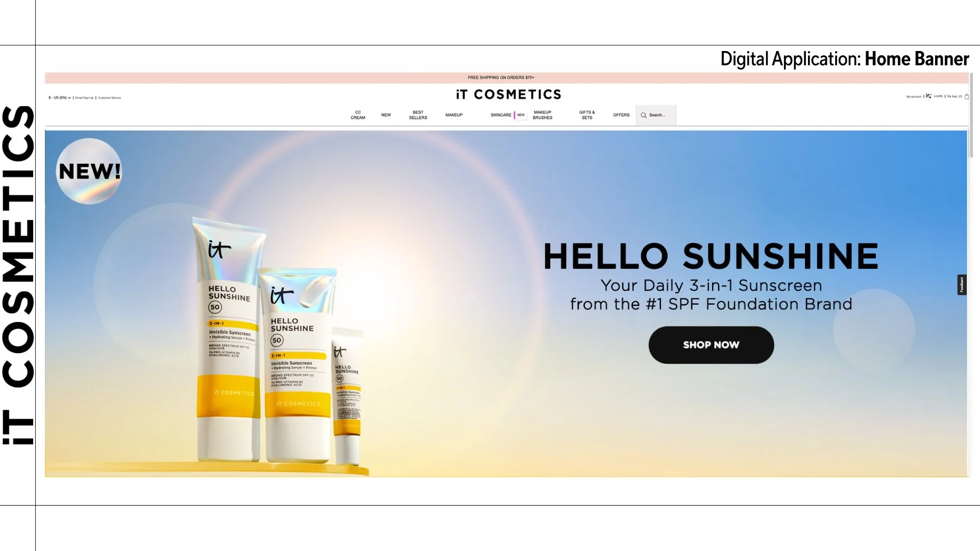Open the Best Sellers menu
The height and width of the screenshot is (551, 980).
pyautogui.click(x=418, y=115)
